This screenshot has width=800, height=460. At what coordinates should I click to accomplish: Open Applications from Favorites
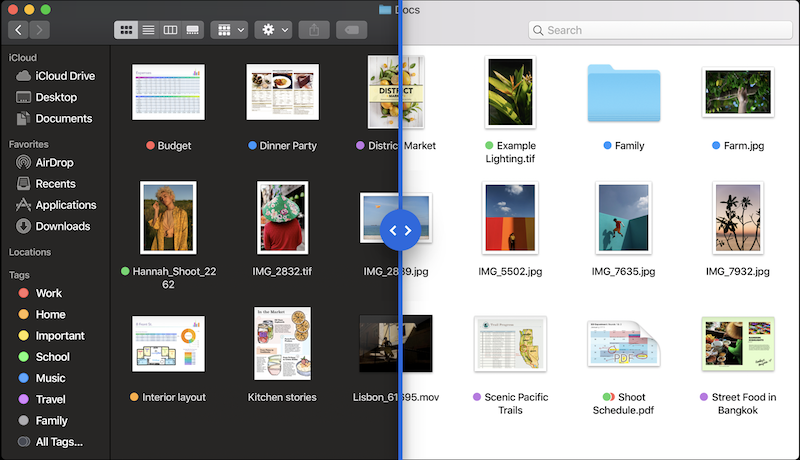coord(65,205)
